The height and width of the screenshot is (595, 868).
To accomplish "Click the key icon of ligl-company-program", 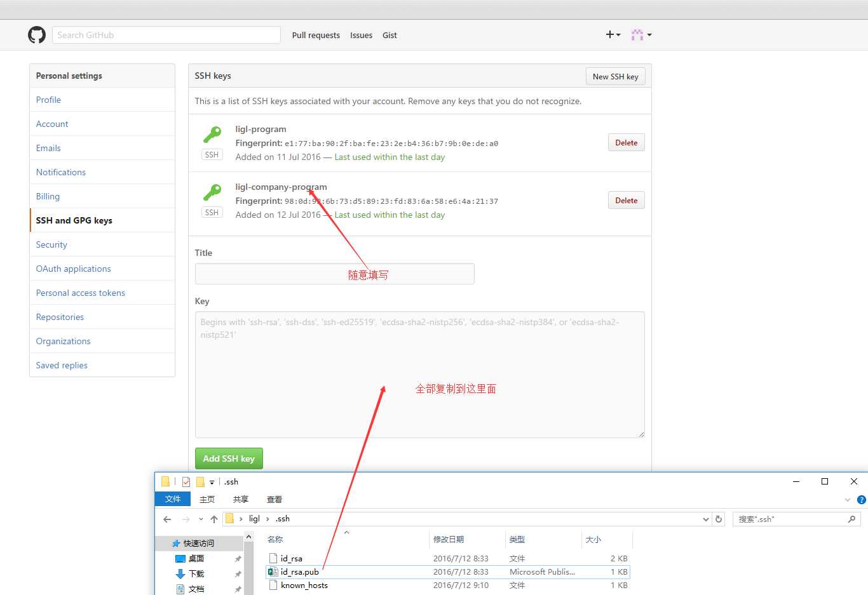I will (x=212, y=192).
